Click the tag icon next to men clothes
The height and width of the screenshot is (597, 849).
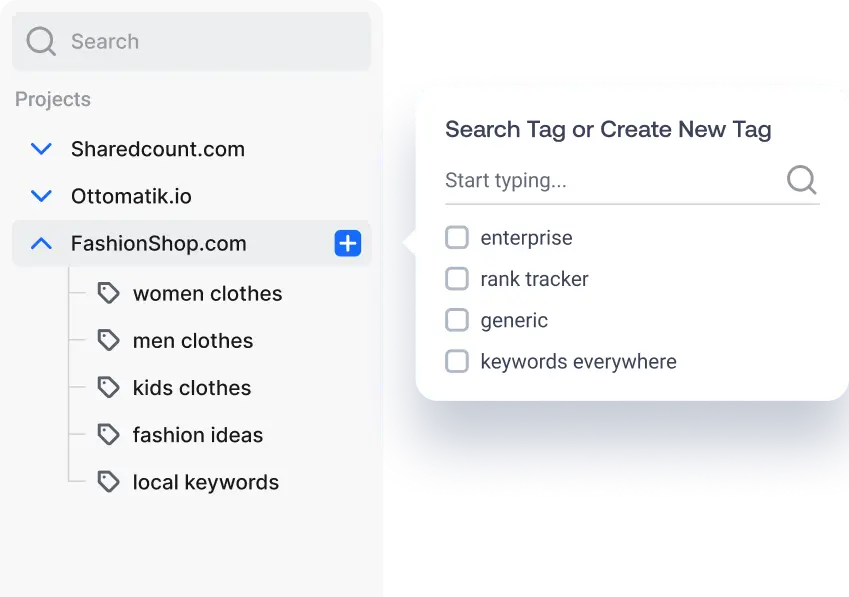click(108, 340)
